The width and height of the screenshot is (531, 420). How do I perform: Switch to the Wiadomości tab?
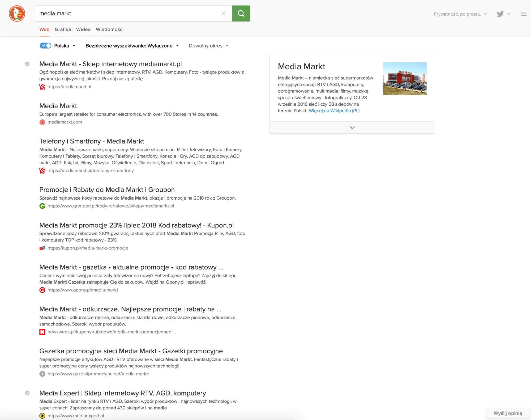[110, 29]
